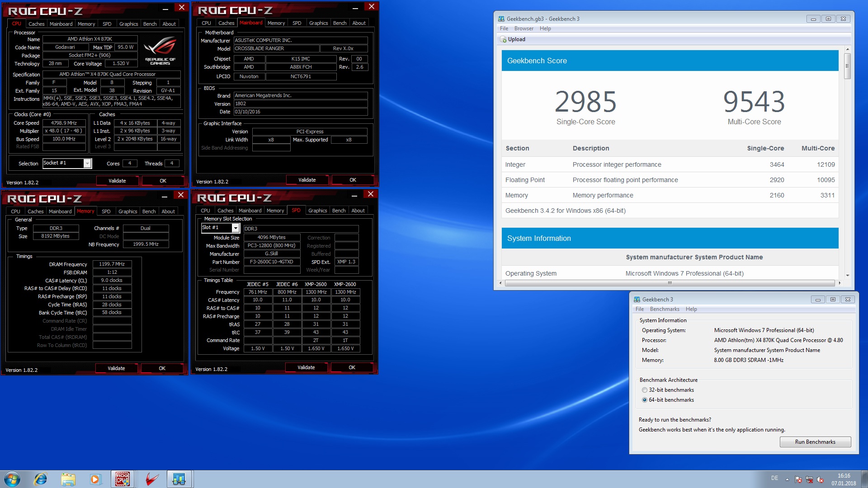The height and width of the screenshot is (488, 868).
Task: Open About tab in Memory window
Action: pos(168,211)
